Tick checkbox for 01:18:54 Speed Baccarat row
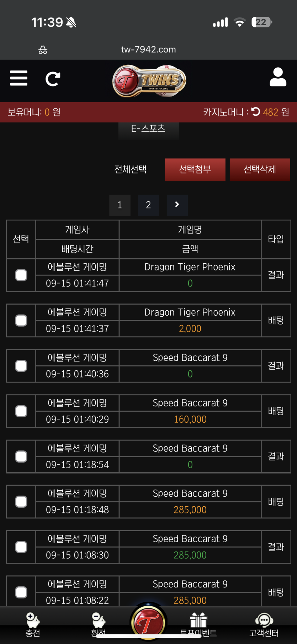The height and width of the screenshot is (644, 297). (x=21, y=456)
